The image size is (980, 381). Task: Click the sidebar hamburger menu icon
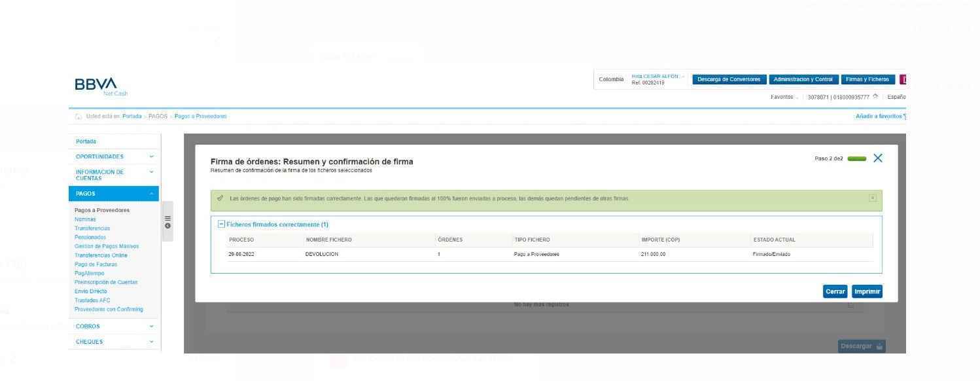(167, 219)
